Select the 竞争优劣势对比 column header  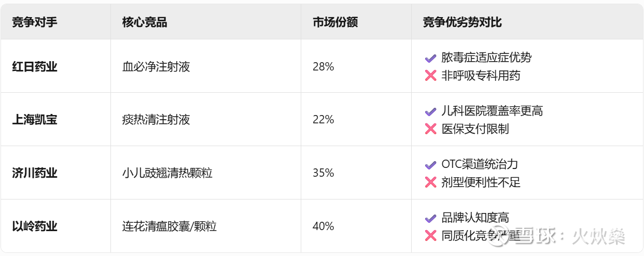463,22
